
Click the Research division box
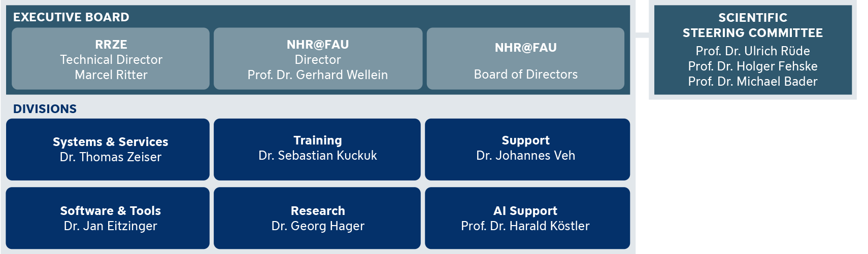(x=317, y=218)
